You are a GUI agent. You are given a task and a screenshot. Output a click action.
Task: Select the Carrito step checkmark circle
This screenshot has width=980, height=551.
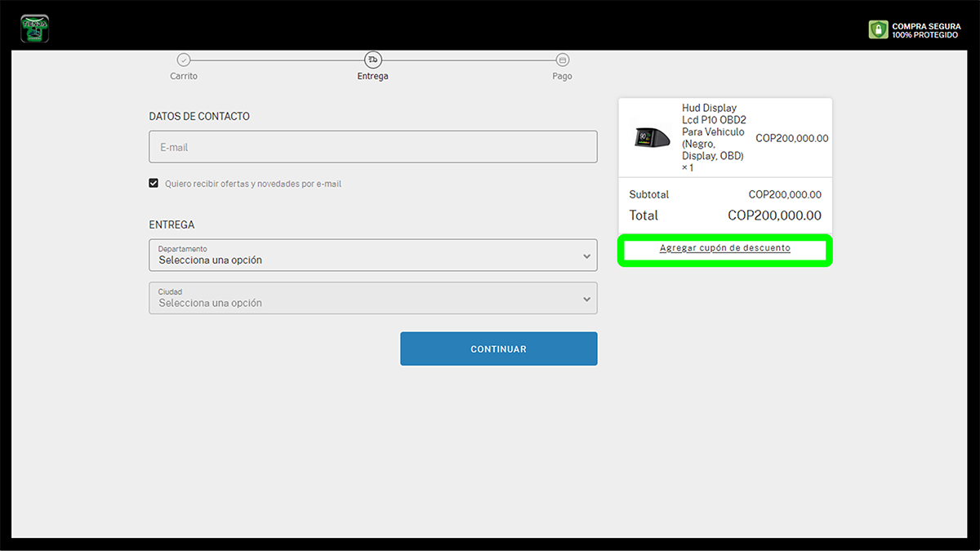(184, 60)
